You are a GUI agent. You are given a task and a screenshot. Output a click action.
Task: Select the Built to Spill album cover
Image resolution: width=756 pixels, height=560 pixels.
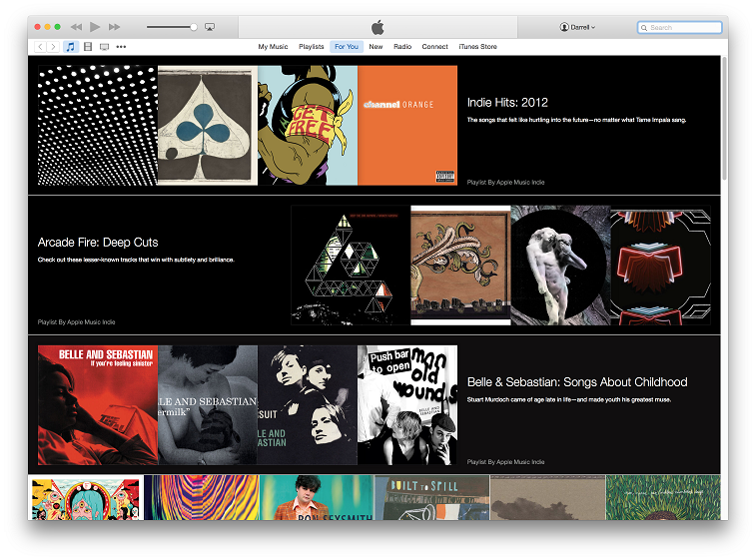[432, 497]
